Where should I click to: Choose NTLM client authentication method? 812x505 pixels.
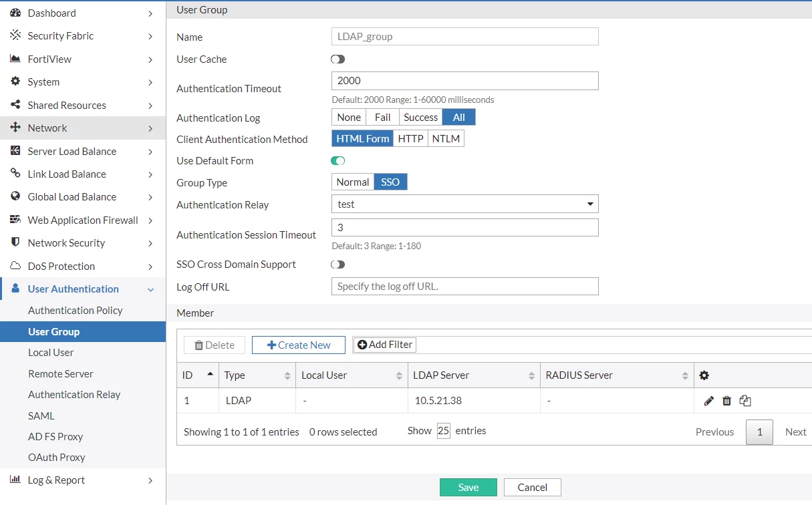click(x=446, y=139)
